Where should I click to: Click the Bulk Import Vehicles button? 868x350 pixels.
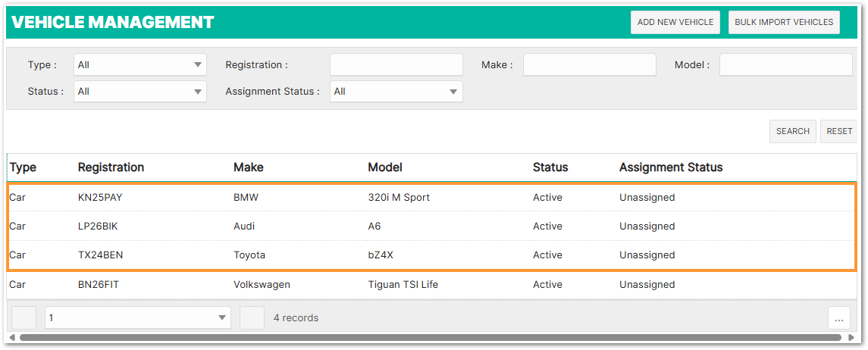784,23
